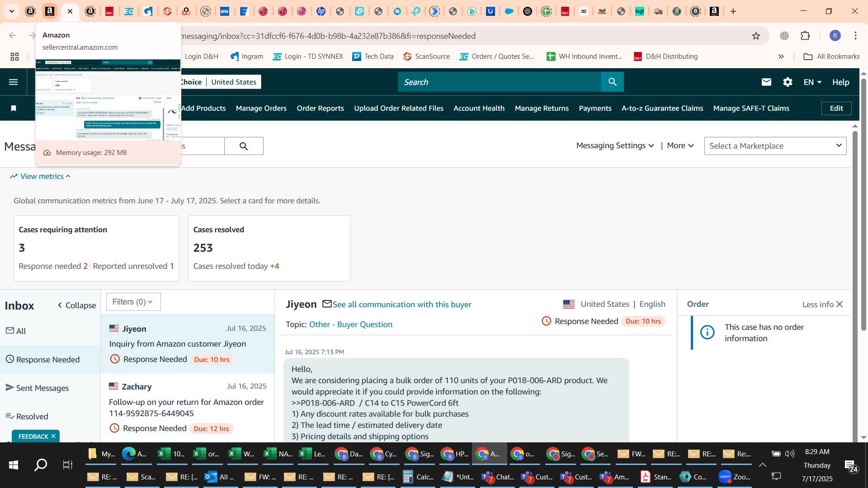
Task: Open Calculator from the taskbar
Action: tap(418, 477)
